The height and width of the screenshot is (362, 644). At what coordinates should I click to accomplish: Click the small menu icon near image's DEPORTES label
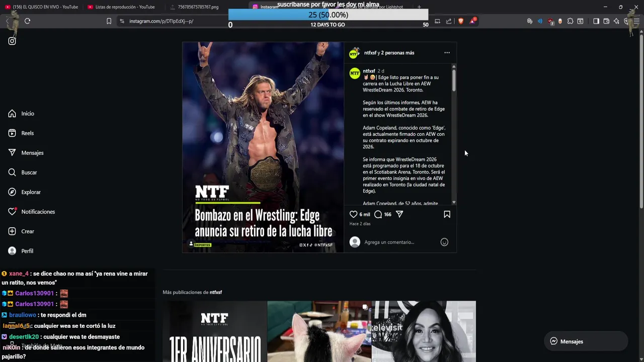pos(191,244)
